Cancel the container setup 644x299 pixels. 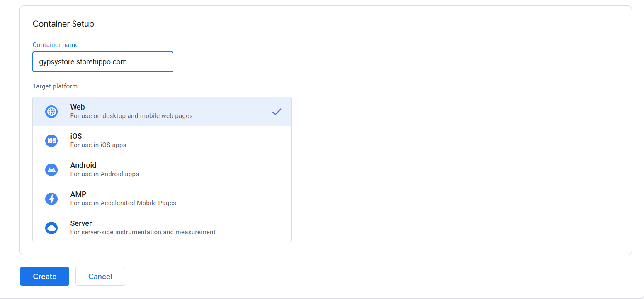tap(100, 277)
